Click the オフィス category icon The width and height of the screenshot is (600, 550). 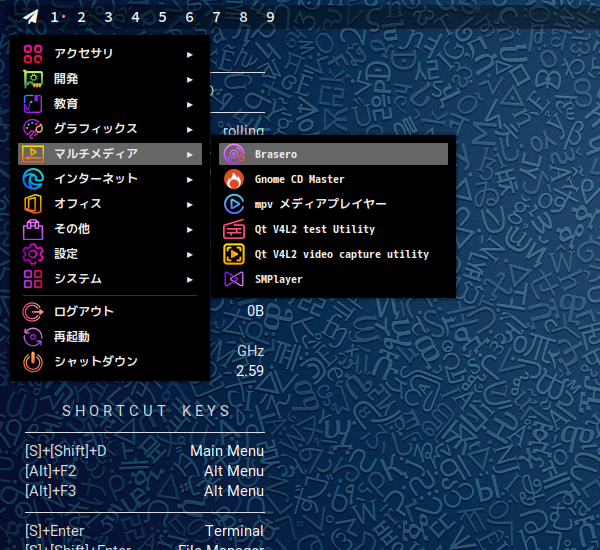(x=33, y=204)
